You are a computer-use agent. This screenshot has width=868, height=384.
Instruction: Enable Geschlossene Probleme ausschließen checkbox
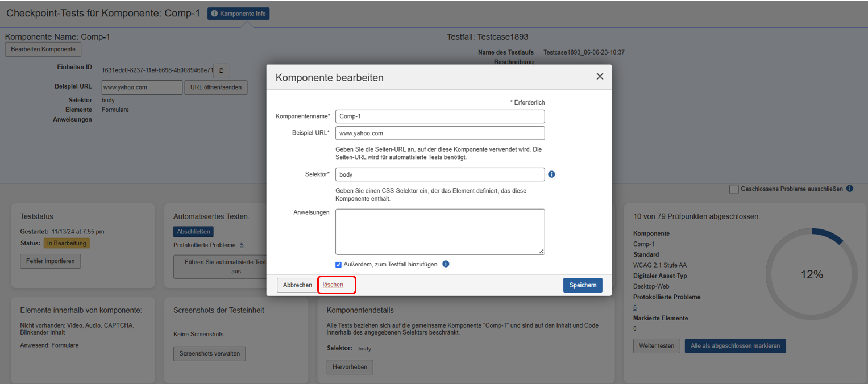tap(734, 189)
